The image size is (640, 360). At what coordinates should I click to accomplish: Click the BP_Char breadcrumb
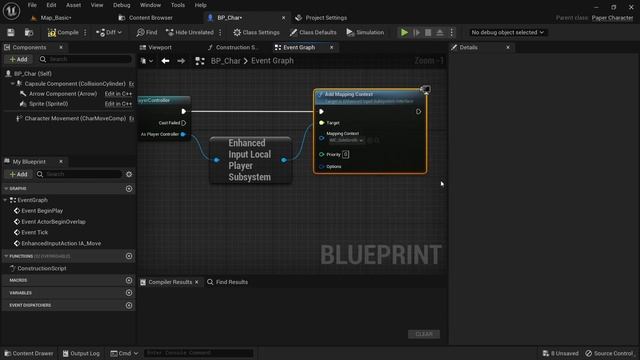tap(225, 61)
